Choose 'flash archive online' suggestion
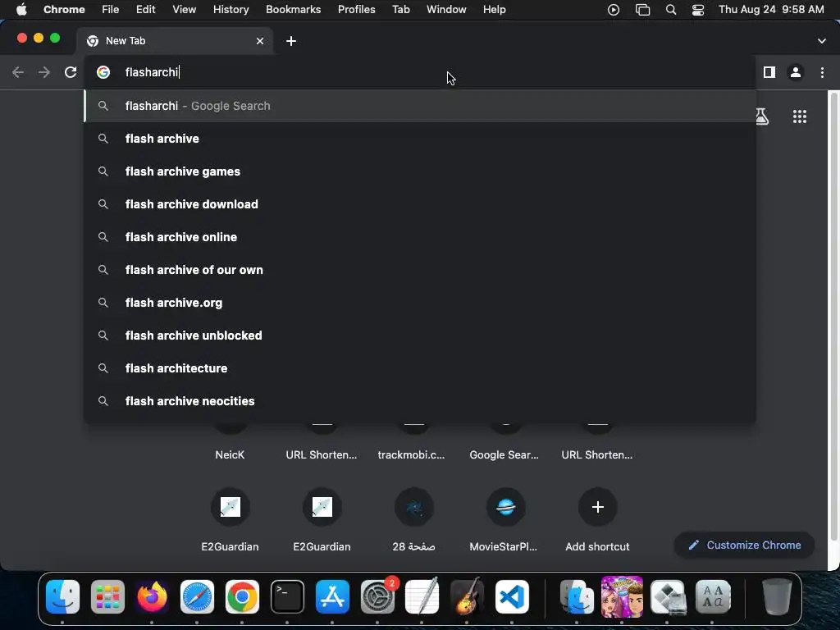The width and height of the screenshot is (840, 630). [x=420, y=237]
